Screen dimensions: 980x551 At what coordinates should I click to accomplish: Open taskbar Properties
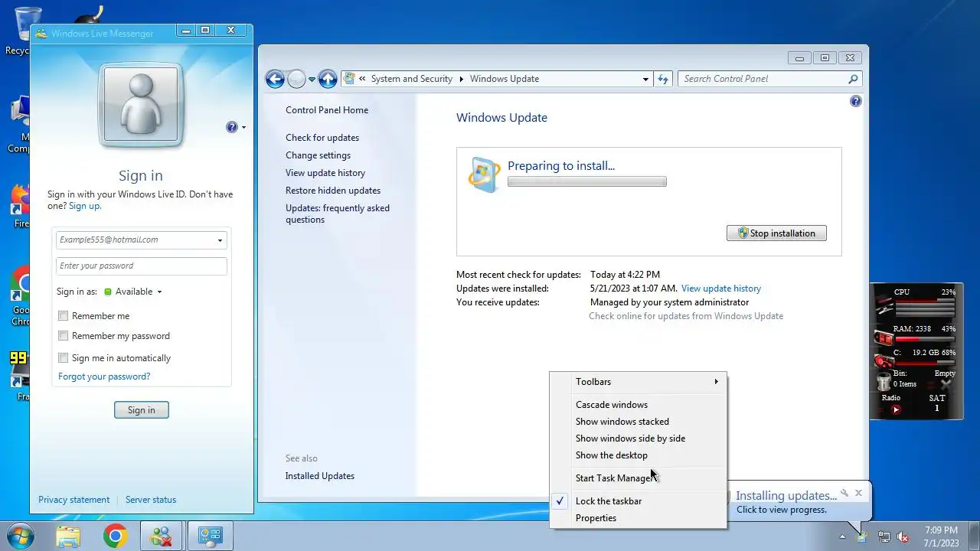point(638,518)
